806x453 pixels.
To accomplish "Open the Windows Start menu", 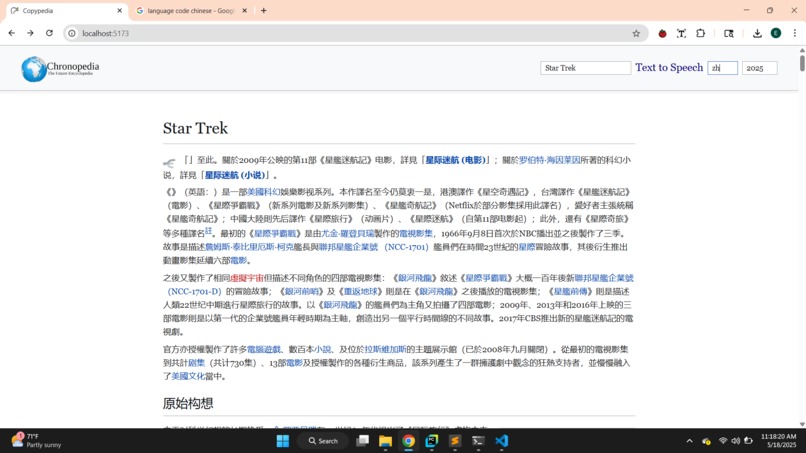I will [x=283, y=441].
